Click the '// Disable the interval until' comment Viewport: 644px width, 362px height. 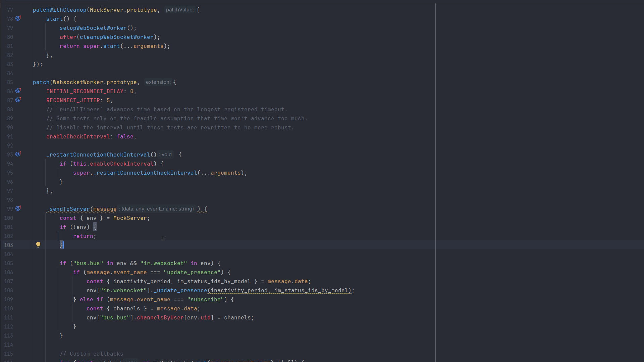(x=170, y=128)
